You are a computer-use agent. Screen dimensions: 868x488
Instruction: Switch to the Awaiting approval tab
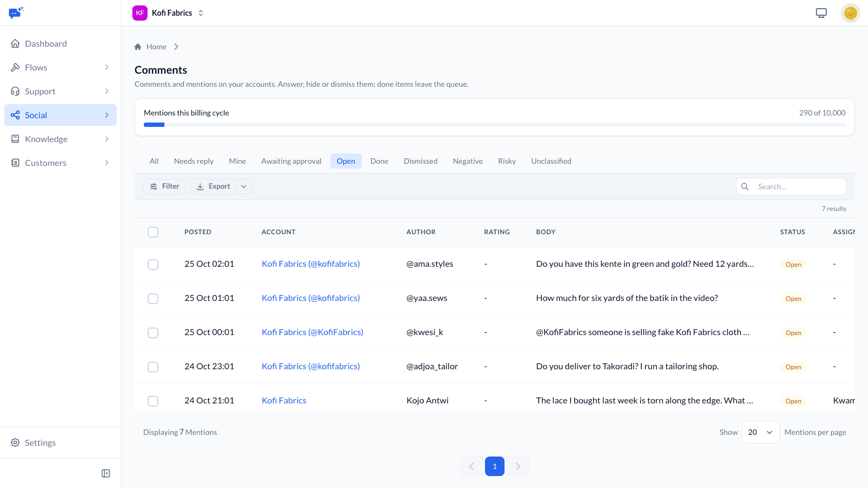point(291,161)
